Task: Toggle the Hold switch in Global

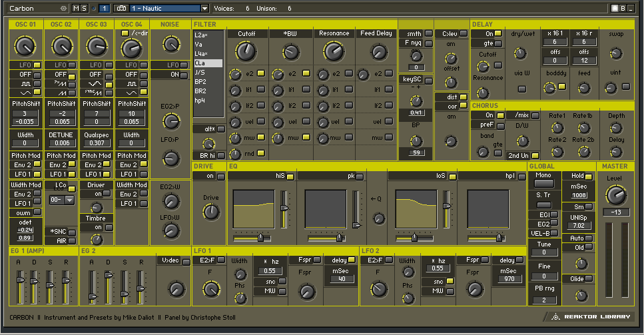Action: pos(589,176)
